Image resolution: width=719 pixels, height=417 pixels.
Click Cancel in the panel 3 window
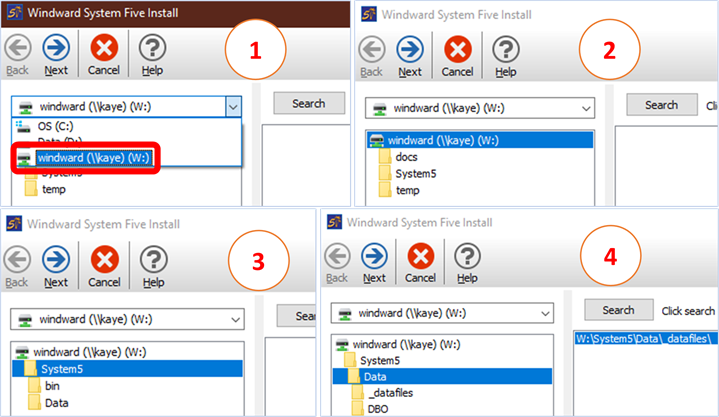tap(105, 268)
